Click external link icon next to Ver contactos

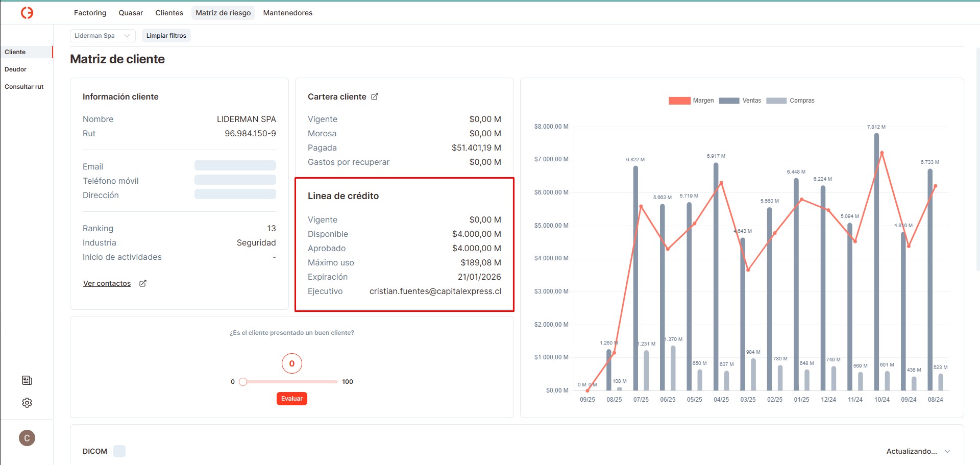tap(143, 283)
